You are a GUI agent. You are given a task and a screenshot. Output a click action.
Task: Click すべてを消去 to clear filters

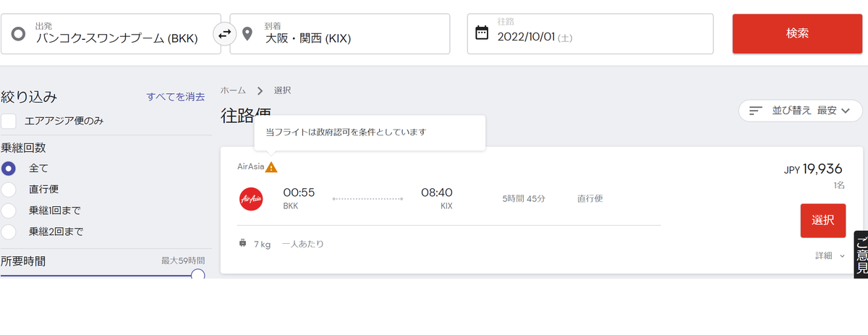[x=176, y=96]
